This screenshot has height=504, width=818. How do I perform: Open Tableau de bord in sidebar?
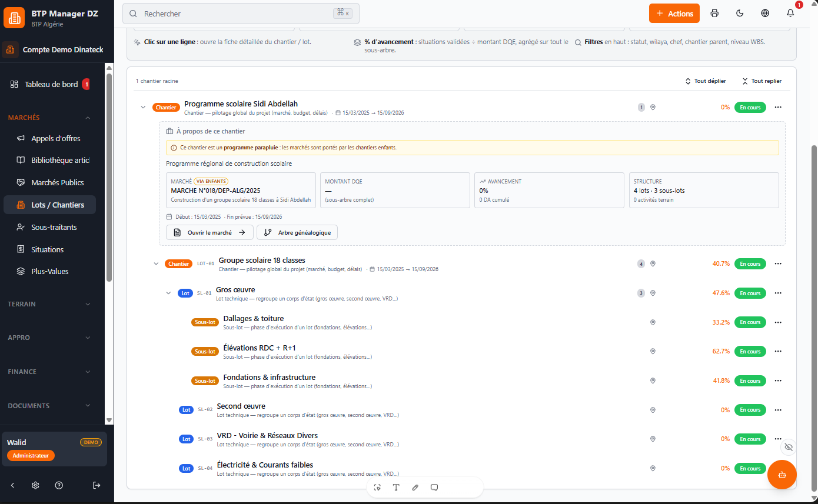[51, 84]
